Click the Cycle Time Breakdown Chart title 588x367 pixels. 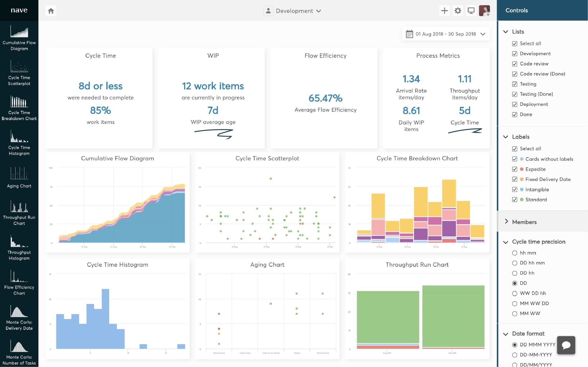pos(417,158)
